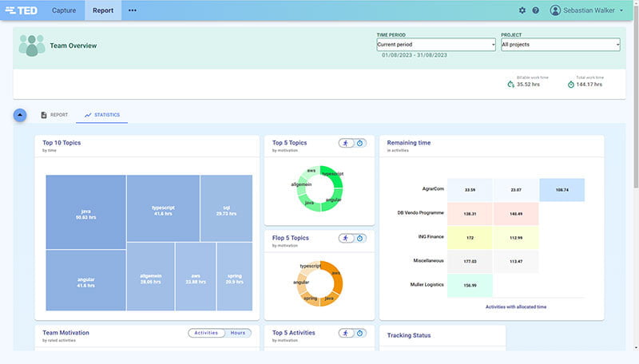Toggle Flop 5 Topics to motivation view

346,238
